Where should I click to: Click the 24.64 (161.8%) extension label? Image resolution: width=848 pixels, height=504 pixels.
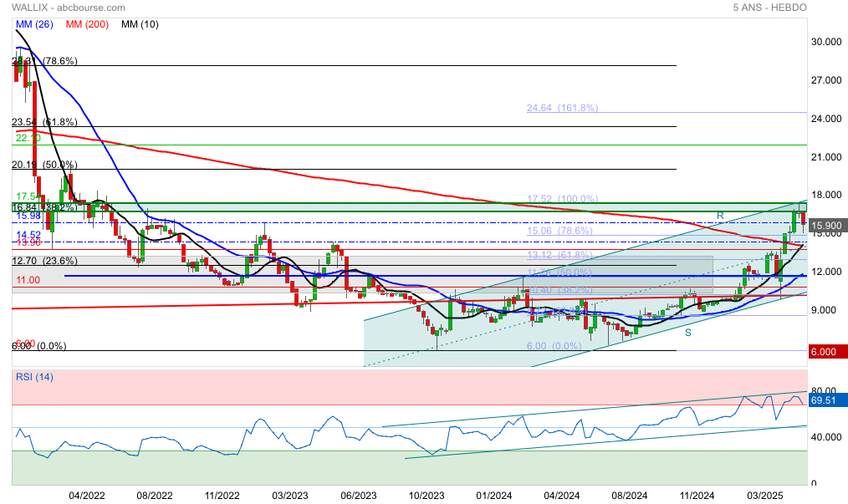(x=563, y=108)
